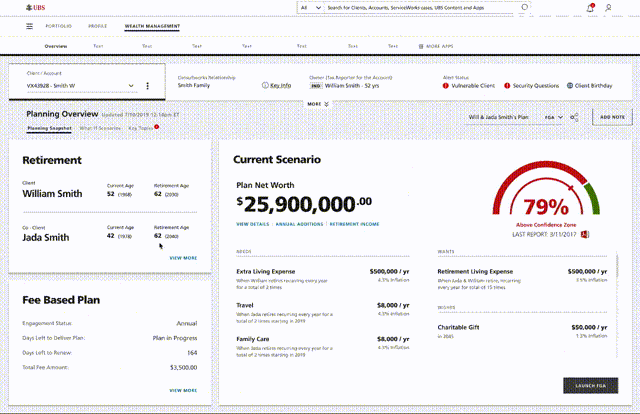Click the 79% confidence gauge
Viewport: 640px width, 414px height.
pyautogui.click(x=546, y=190)
